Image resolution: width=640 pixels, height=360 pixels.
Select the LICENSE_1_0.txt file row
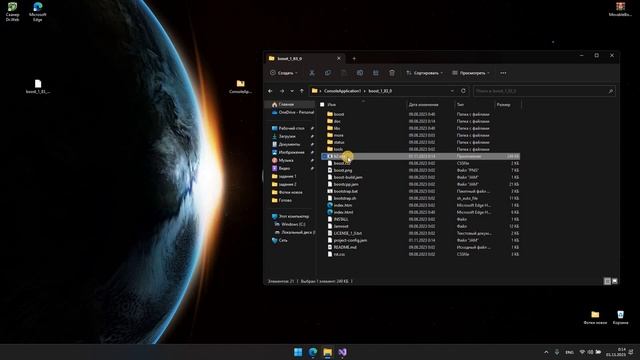[420, 233]
